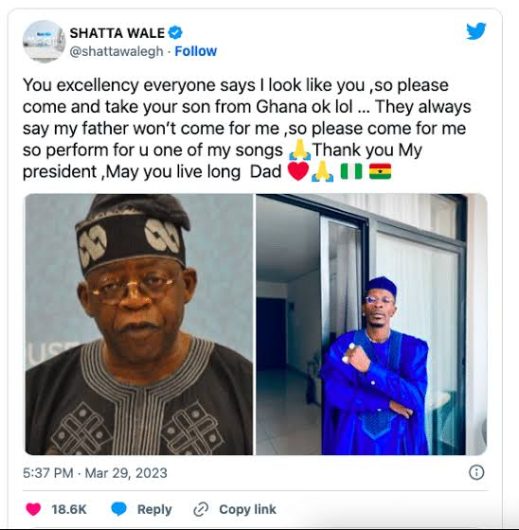The width and height of the screenshot is (519, 530).
Task: Open the @shattawalegh handle link
Action: 116,51
